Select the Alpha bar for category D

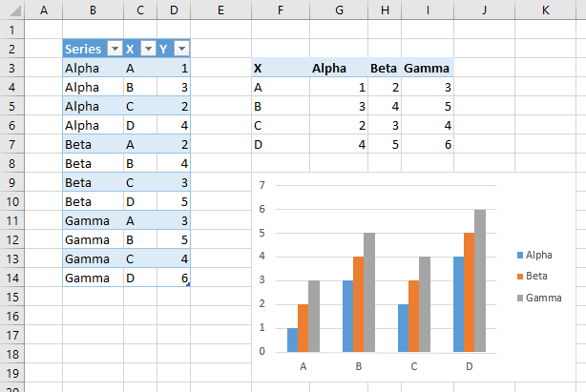tap(458, 304)
